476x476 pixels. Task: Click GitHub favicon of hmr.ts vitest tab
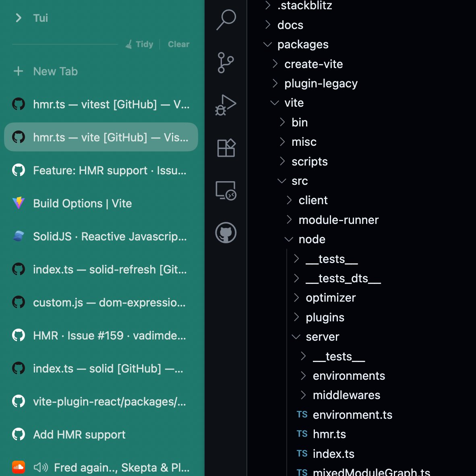(18, 104)
